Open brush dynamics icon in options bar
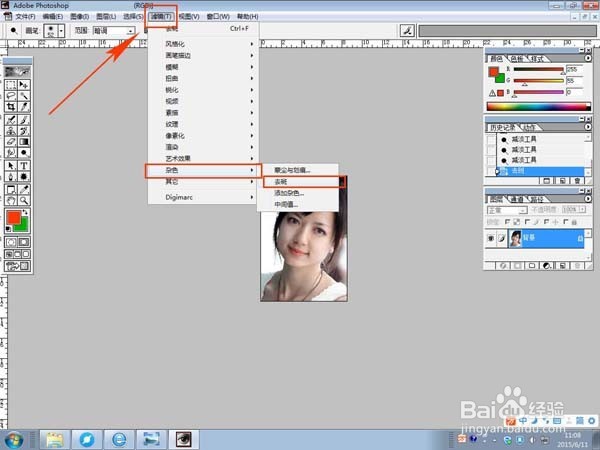The width and height of the screenshot is (600, 450). (408, 31)
